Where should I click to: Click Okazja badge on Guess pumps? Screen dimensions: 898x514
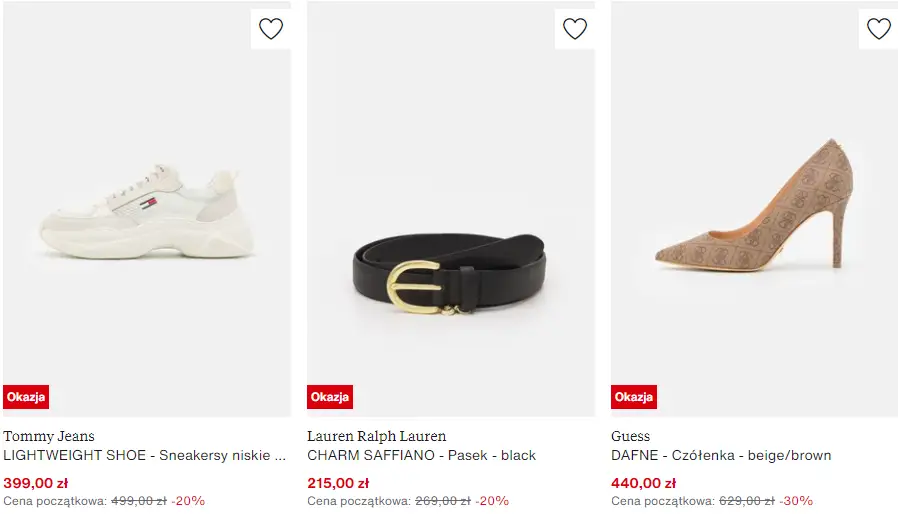[634, 397]
